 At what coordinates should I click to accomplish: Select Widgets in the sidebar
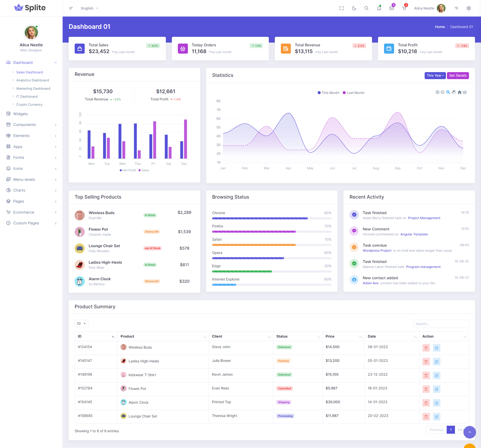21,114
